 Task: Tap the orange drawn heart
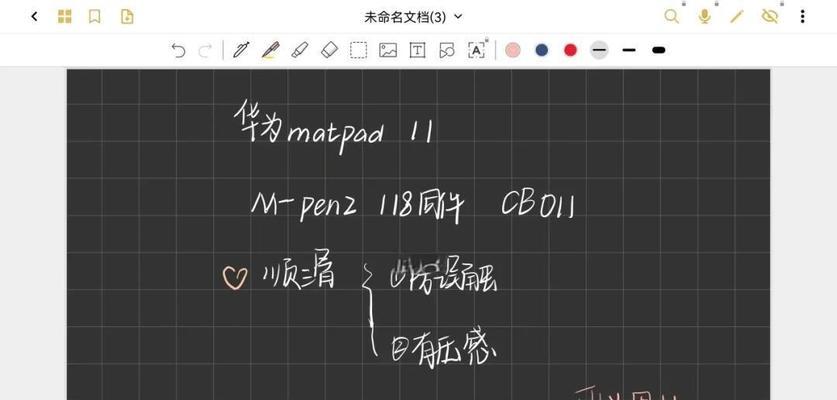(235, 278)
